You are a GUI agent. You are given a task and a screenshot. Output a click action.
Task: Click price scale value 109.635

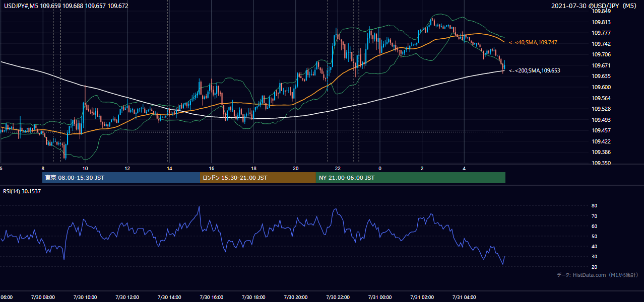601,77
